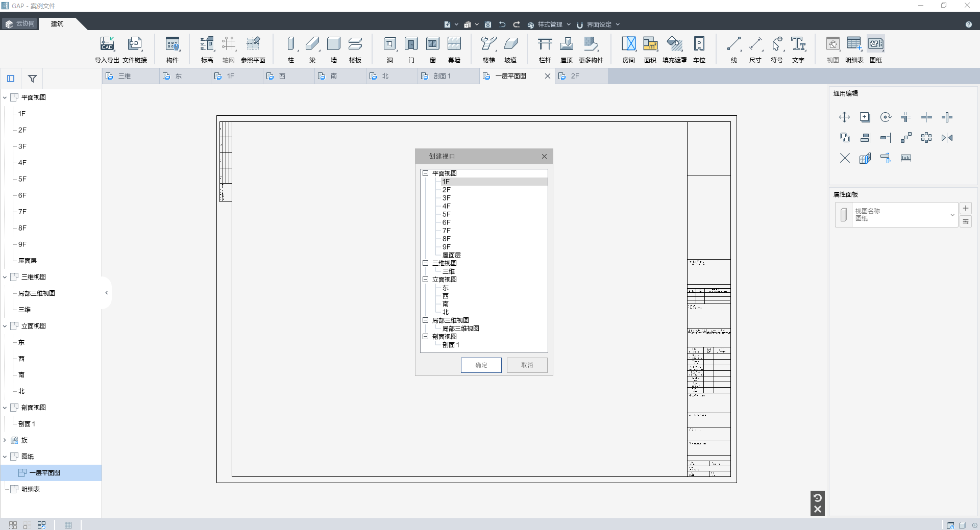Open the 云协同 tab
Image resolution: width=980 pixels, height=530 pixels.
click(x=20, y=23)
